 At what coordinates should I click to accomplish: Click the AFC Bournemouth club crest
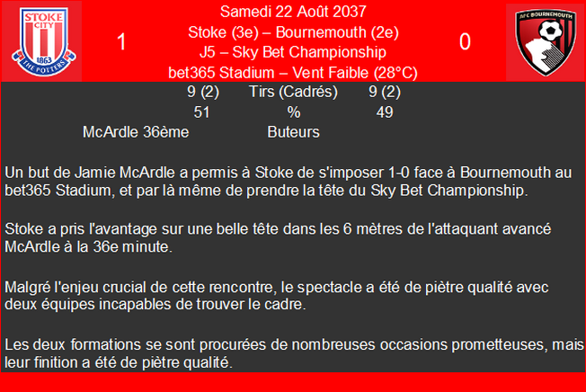pyautogui.click(x=546, y=42)
